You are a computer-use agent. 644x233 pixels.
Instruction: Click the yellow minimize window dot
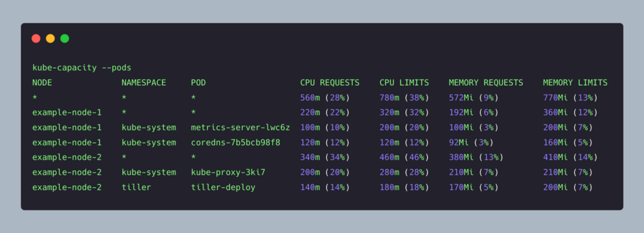click(x=50, y=39)
